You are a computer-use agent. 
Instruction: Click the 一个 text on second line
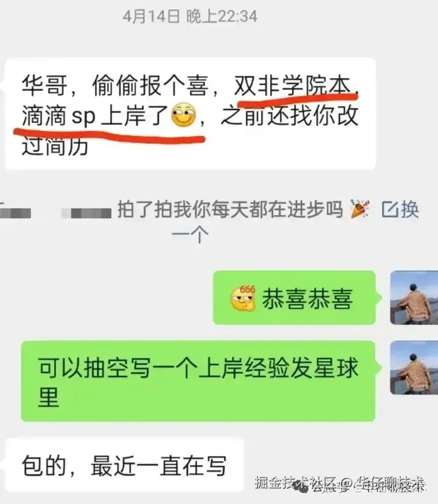190,234
